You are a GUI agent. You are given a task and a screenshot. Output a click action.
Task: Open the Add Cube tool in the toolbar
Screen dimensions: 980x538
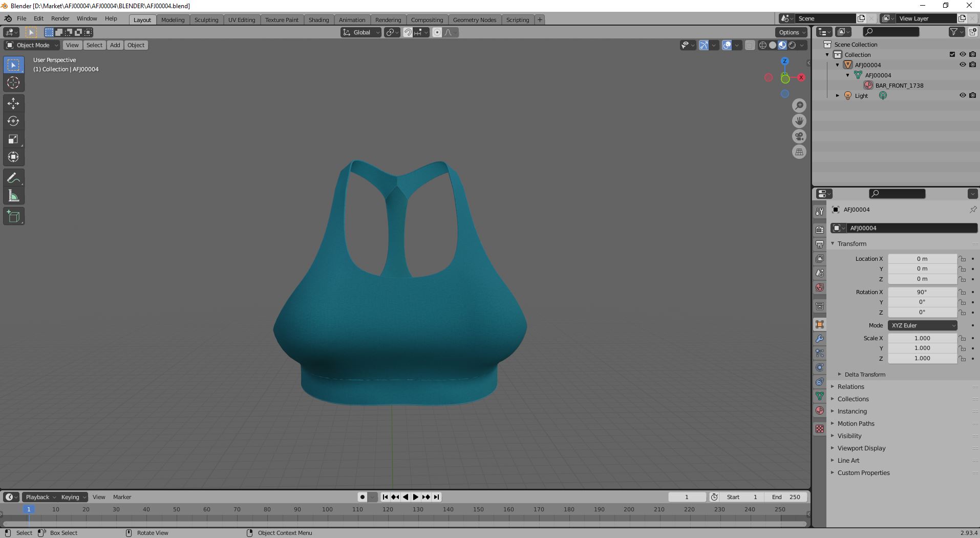13,216
